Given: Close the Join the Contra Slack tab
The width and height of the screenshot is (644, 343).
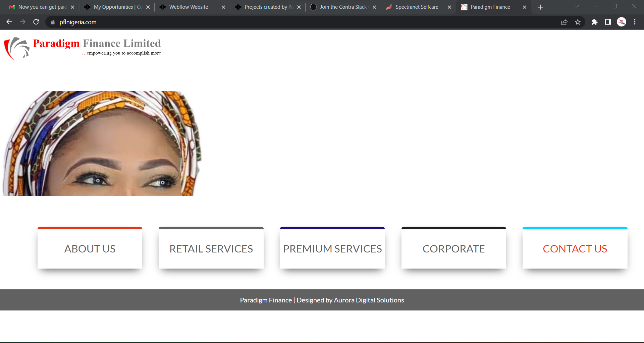Looking at the screenshot, I should point(374,7).
